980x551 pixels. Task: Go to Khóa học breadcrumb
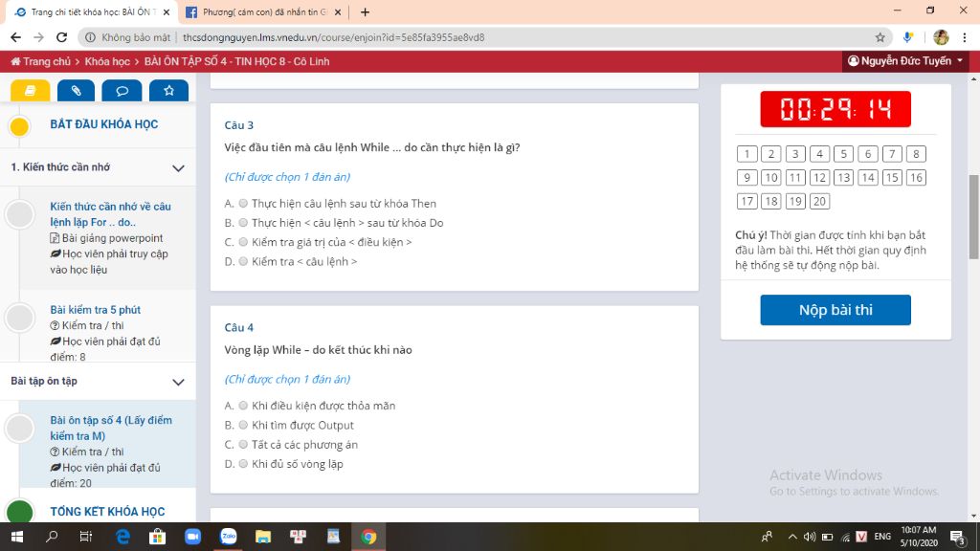point(107,61)
